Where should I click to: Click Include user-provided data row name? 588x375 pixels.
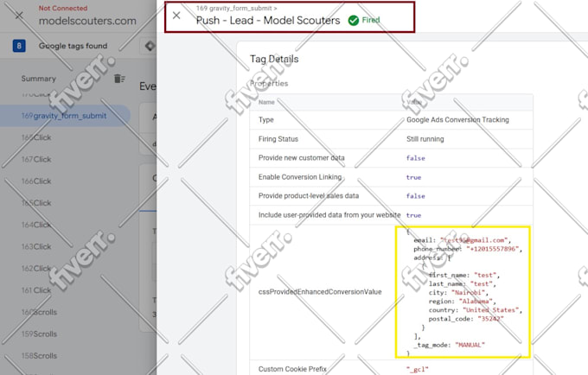329,215
